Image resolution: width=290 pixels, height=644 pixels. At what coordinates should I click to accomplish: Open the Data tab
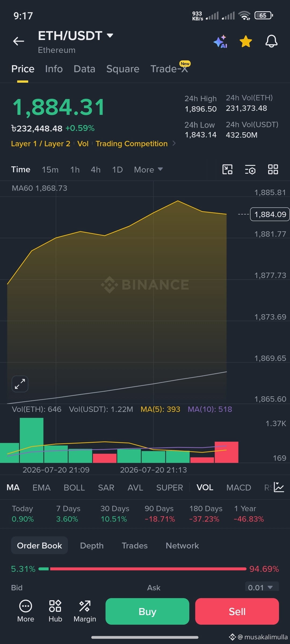(x=84, y=69)
